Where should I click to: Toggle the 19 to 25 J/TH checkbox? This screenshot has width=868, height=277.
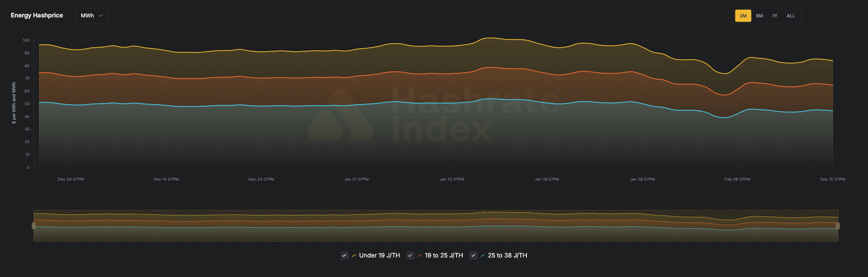(x=410, y=255)
